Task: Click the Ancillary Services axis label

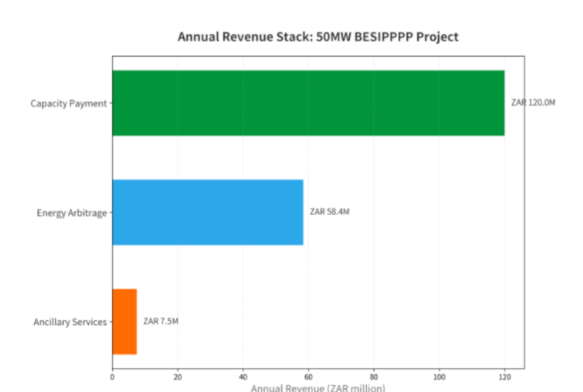Action: click(70, 322)
